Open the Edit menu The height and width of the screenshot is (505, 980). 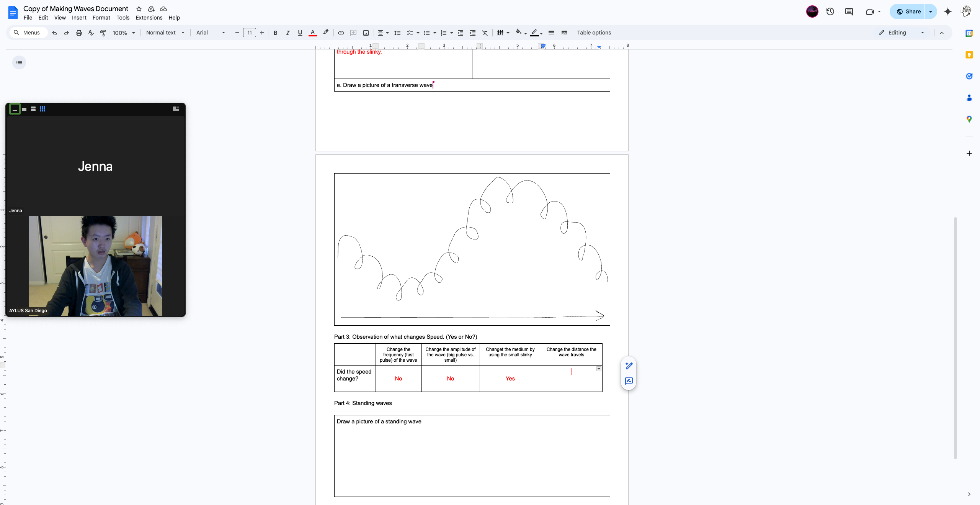coord(43,18)
